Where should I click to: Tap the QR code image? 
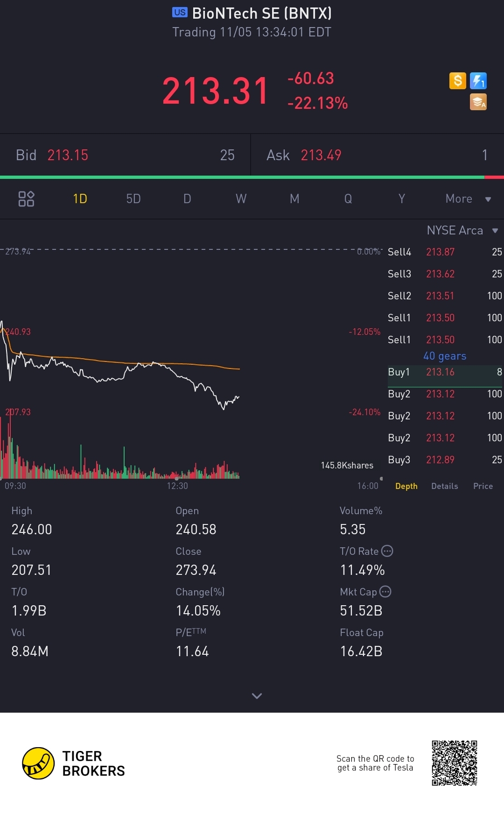[x=455, y=763]
